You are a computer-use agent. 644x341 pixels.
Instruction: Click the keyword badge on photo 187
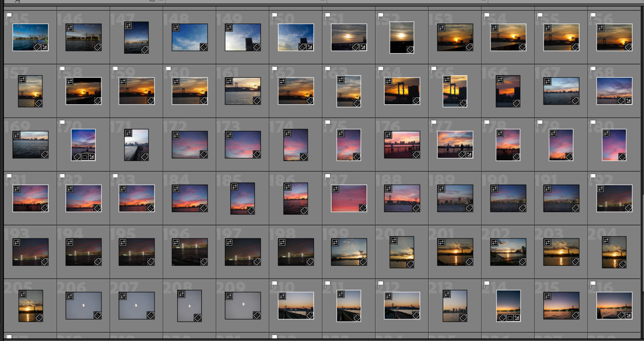pyautogui.click(x=363, y=208)
